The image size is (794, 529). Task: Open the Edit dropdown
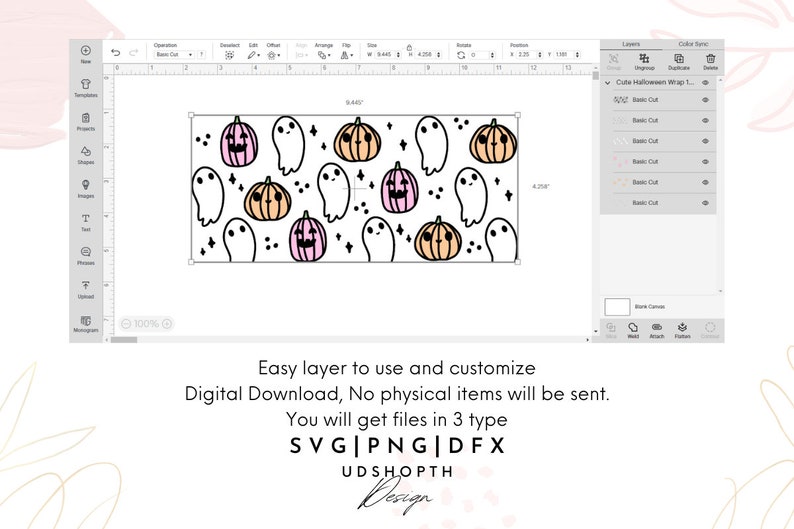click(254, 55)
